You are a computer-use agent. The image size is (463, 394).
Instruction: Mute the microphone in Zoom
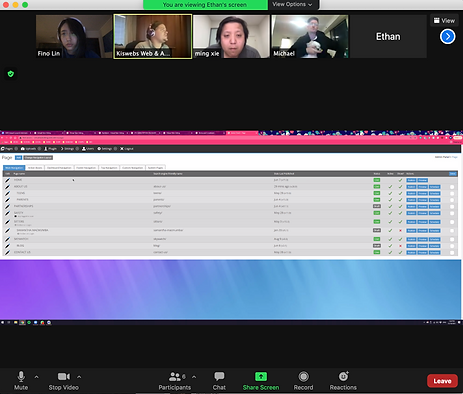pyautogui.click(x=21, y=380)
